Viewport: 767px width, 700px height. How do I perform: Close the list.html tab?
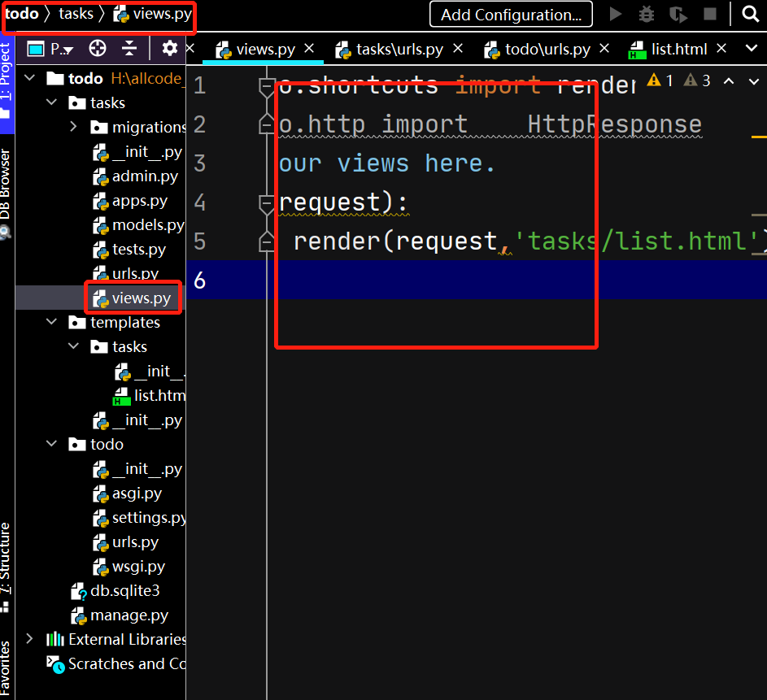721,49
